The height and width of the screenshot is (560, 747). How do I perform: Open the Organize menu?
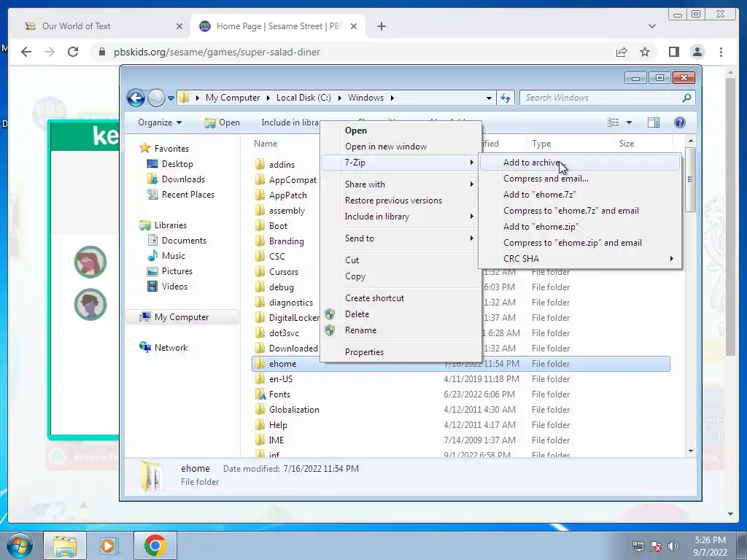tap(160, 122)
